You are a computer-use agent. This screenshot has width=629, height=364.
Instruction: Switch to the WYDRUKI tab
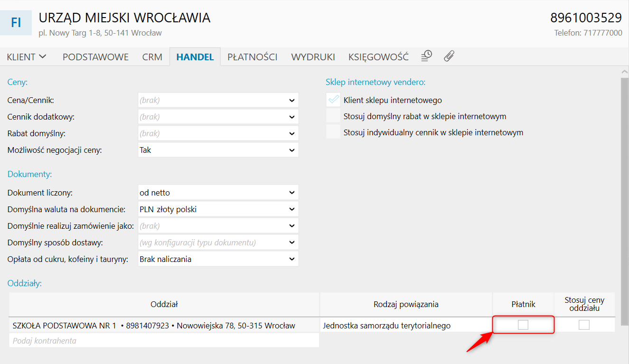click(x=313, y=57)
